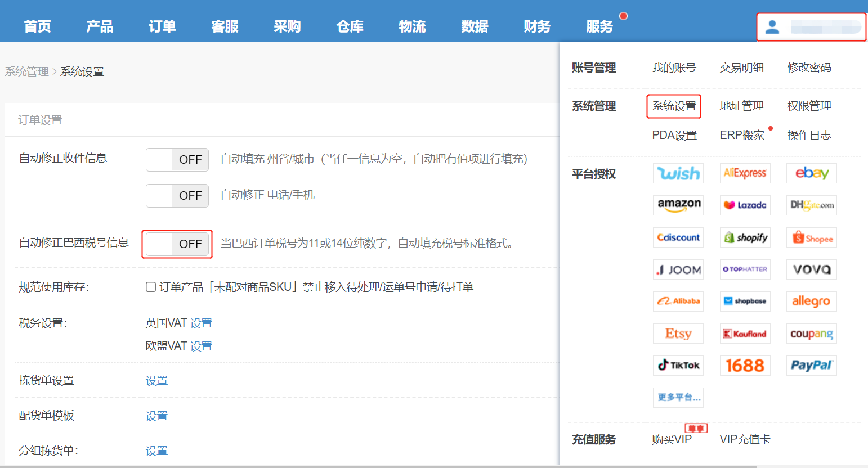Open Allegro platform authorization

[812, 301]
